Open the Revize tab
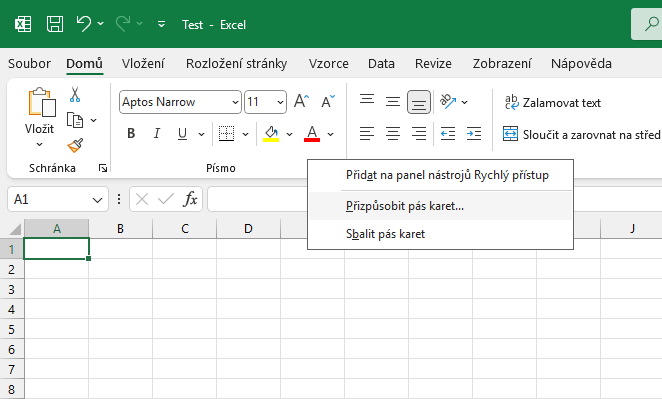This screenshot has width=662, height=399. click(x=433, y=63)
